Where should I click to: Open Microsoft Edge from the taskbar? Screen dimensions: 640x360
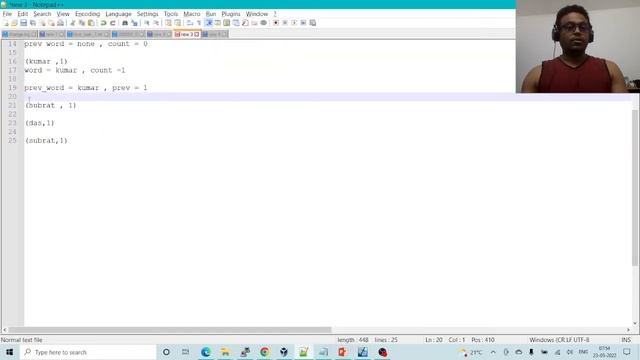coord(206,352)
